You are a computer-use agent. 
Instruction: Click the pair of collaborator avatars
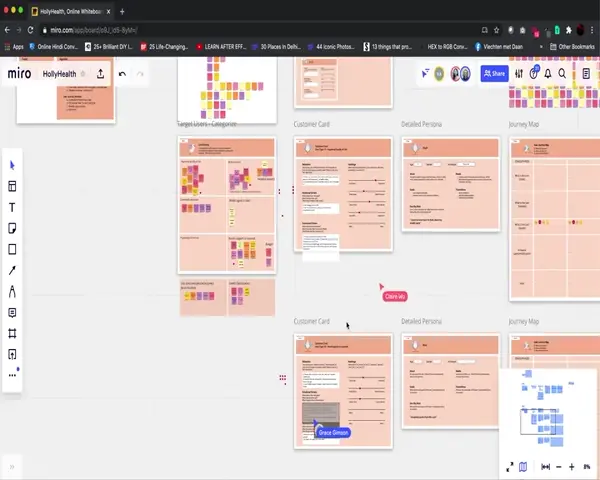pos(460,73)
